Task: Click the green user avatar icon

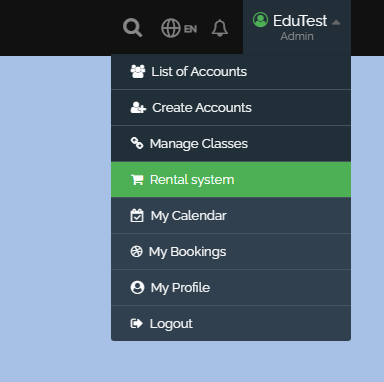Action: [260, 20]
